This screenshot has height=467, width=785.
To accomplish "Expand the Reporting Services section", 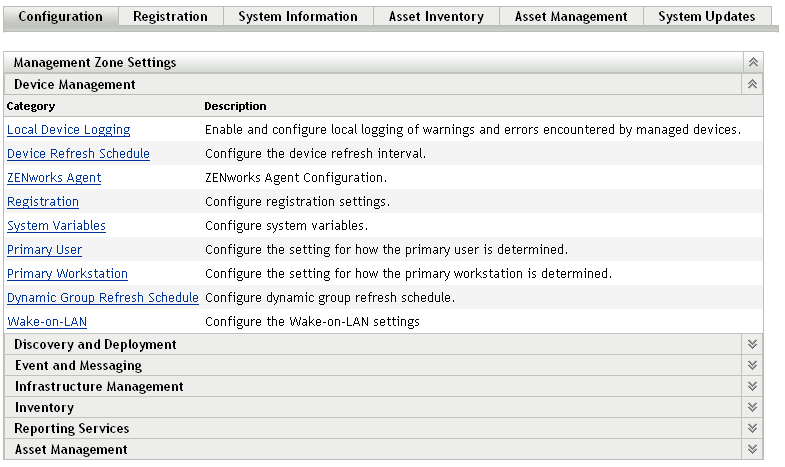I will (753, 428).
